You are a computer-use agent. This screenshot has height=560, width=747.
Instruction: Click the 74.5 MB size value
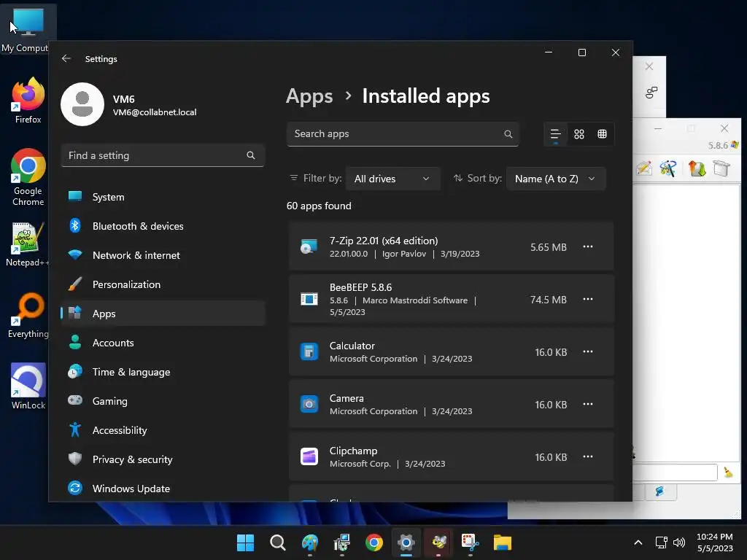pos(549,300)
